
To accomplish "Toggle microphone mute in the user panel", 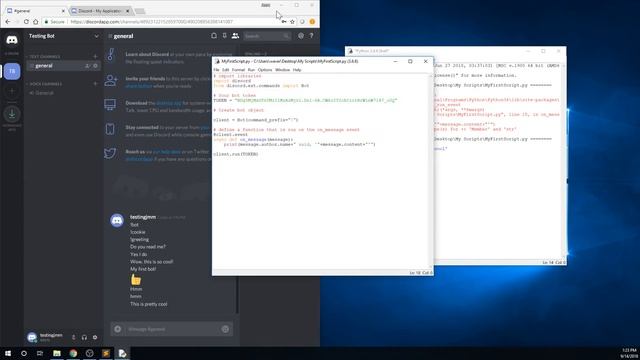I will [73, 337].
